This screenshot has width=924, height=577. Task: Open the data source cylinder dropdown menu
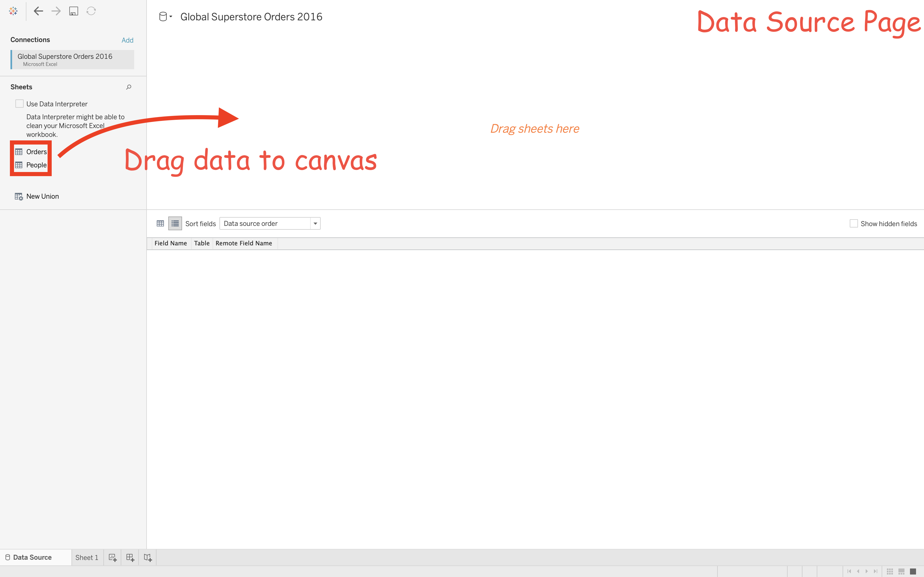pos(165,17)
